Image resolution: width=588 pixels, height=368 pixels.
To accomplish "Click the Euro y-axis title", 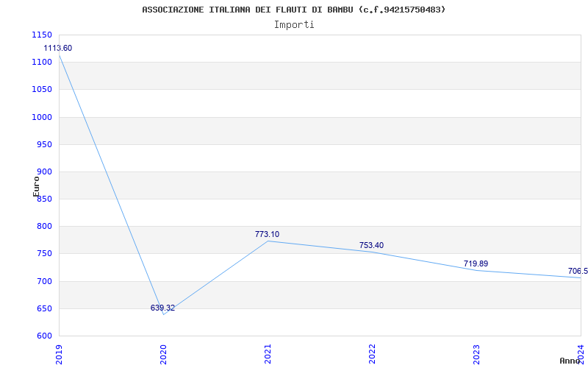I will click(x=36, y=187).
